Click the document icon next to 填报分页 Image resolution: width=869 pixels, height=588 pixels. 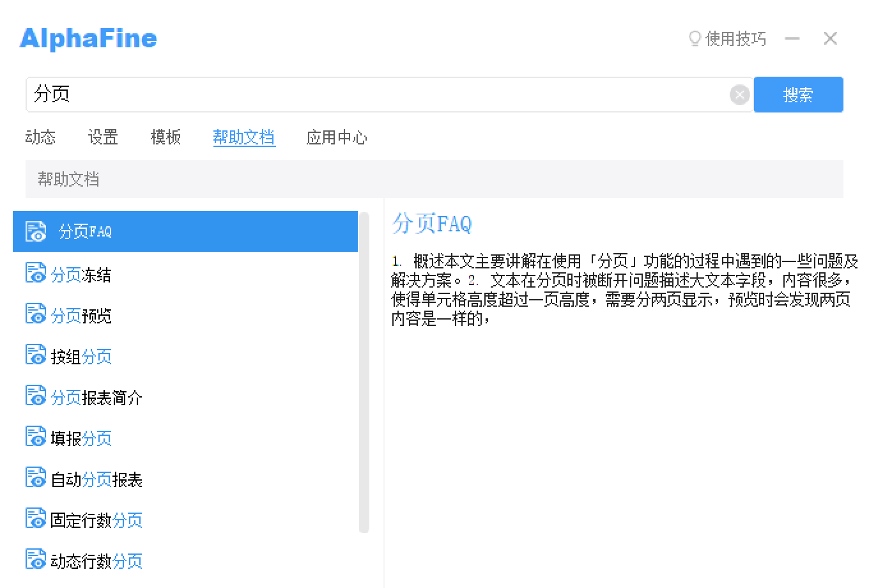pyautogui.click(x=36, y=437)
